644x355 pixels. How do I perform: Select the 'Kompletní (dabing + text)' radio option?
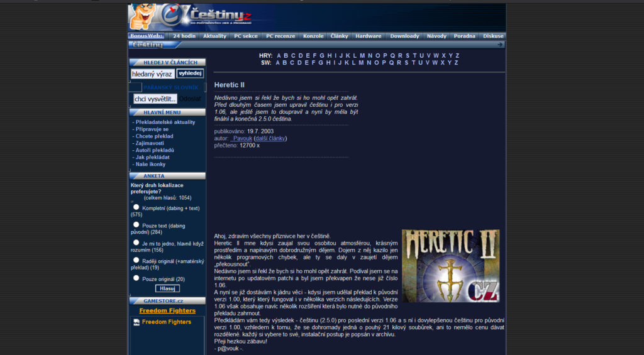(136, 207)
